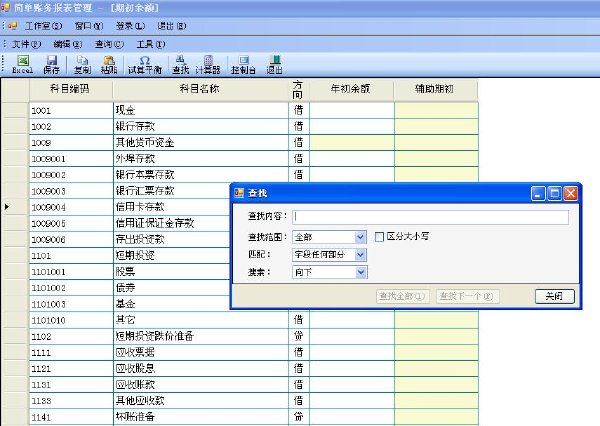
Task: Click the 贷 direction cell in row 1102
Action: pyautogui.click(x=299, y=336)
